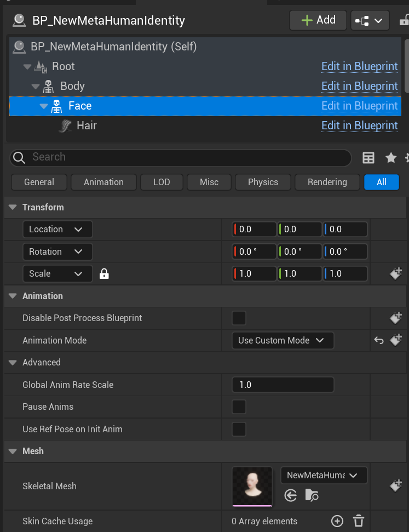Image resolution: width=409 pixels, height=532 pixels.
Task: Reset Animation Mode to default
Action: pyautogui.click(x=379, y=340)
